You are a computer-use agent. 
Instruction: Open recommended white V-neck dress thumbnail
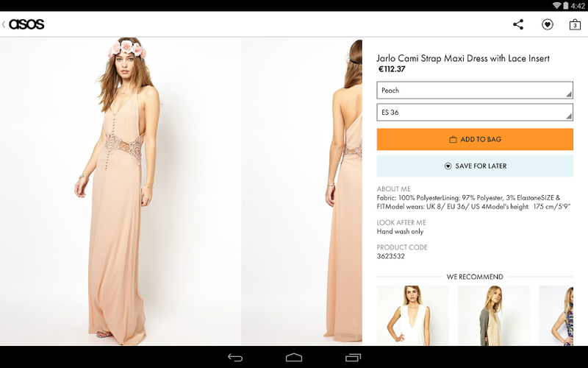tap(412, 316)
